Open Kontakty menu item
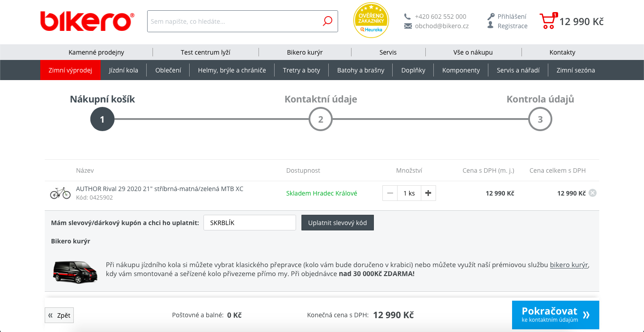Screen dimensions: 644x332 coord(563,52)
